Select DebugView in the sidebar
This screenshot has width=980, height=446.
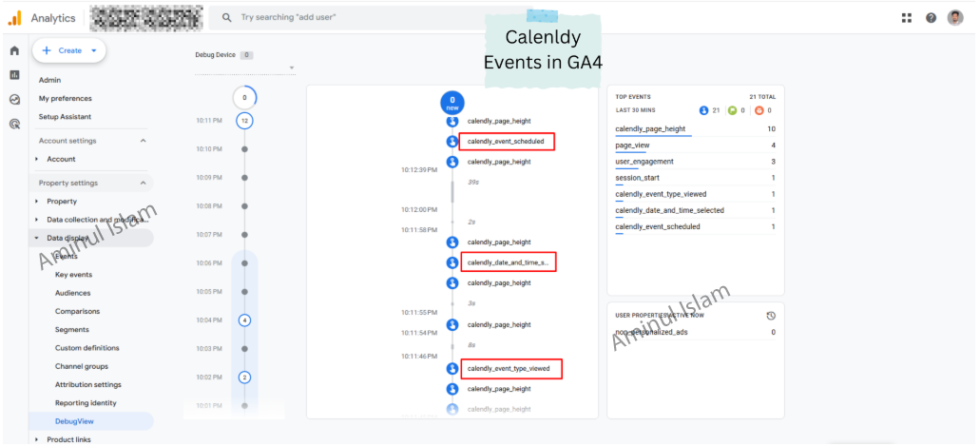pyautogui.click(x=90, y=421)
